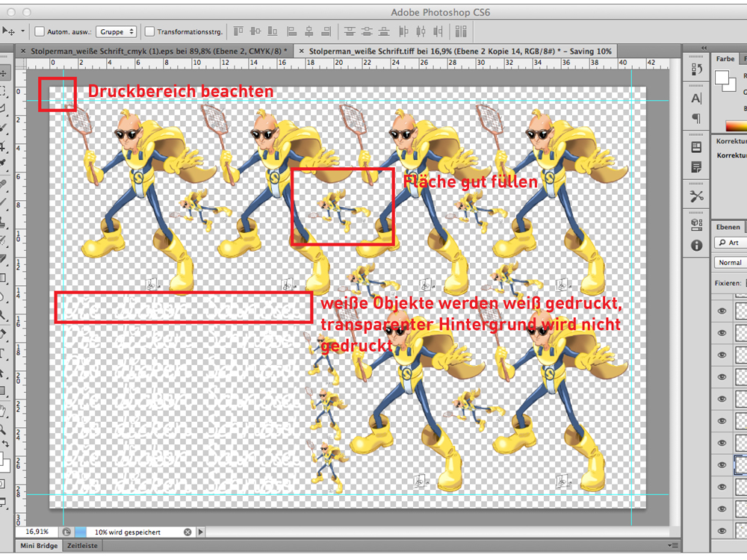The image size is (747, 560).
Task: Pick a color from the Farbe color ramp
Action: pyautogui.click(x=736, y=126)
